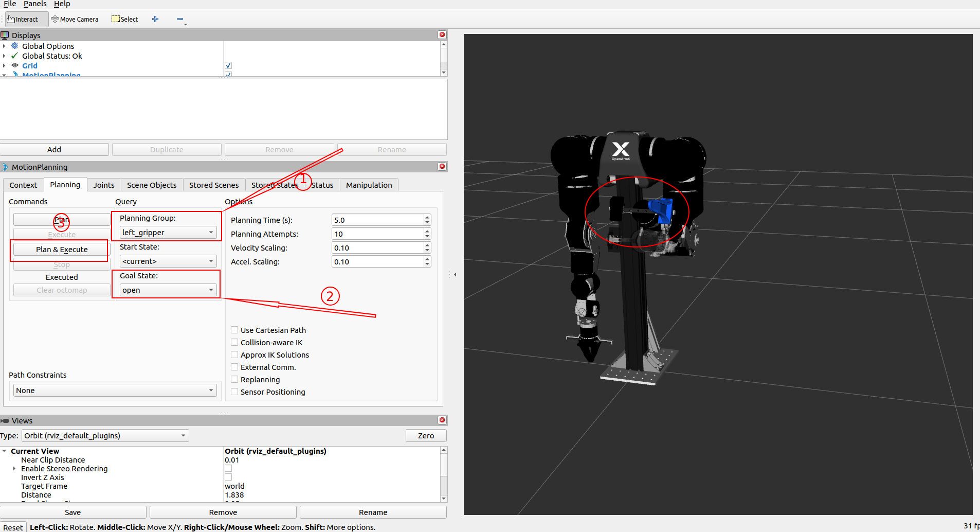Viewport: 980px width, 532px height.
Task: Click the Velocity Scaling input field
Action: coord(377,248)
